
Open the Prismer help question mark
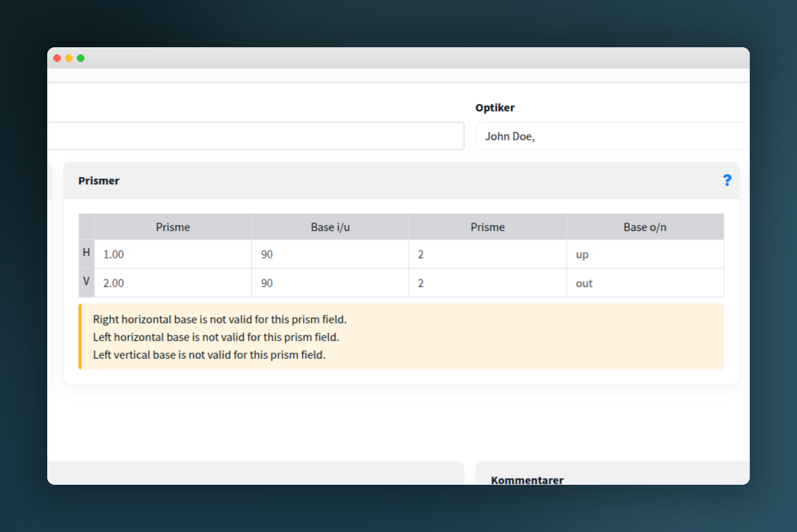tap(727, 180)
